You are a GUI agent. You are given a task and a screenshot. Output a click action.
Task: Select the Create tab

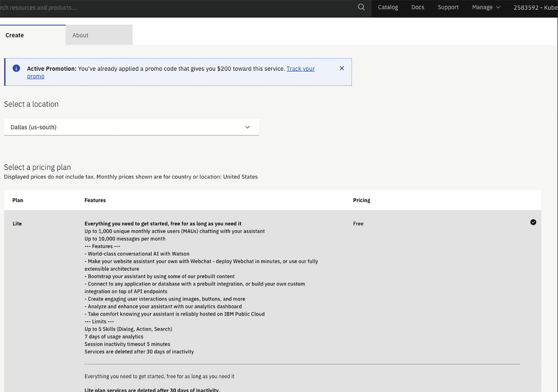click(15, 35)
